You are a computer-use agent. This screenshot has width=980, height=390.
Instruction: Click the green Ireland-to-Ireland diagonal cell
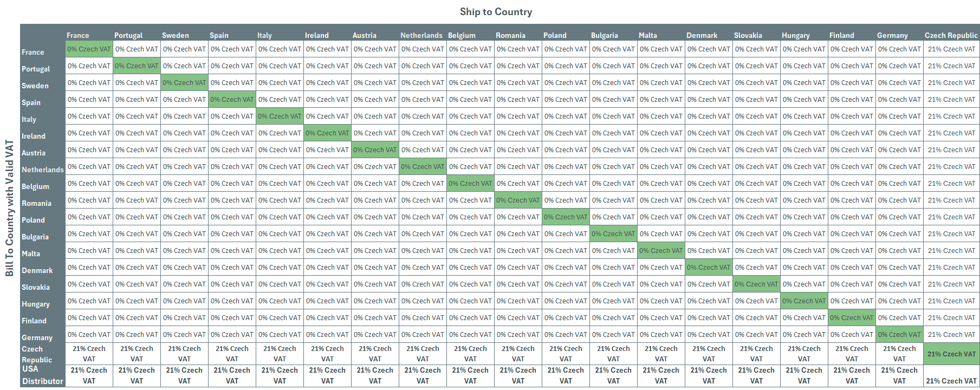(327, 133)
